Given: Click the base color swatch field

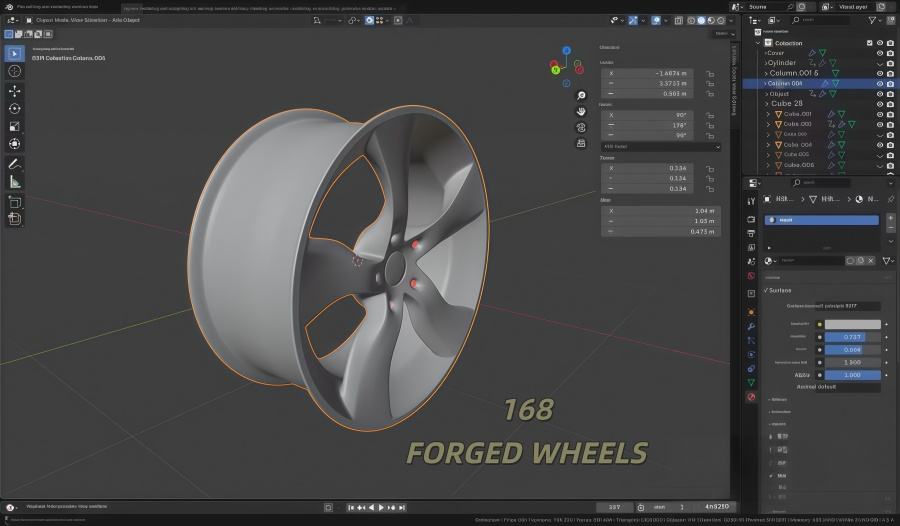Looking at the screenshot, I should pos(851,324).
